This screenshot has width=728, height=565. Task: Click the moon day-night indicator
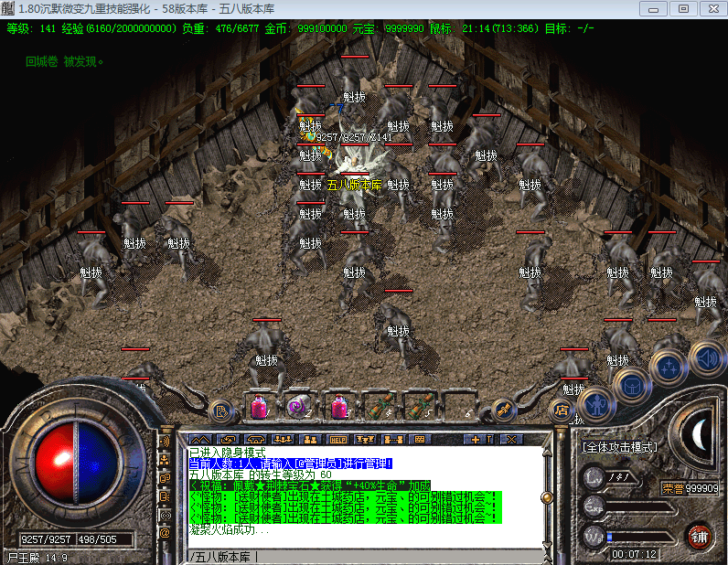[699, 434]
